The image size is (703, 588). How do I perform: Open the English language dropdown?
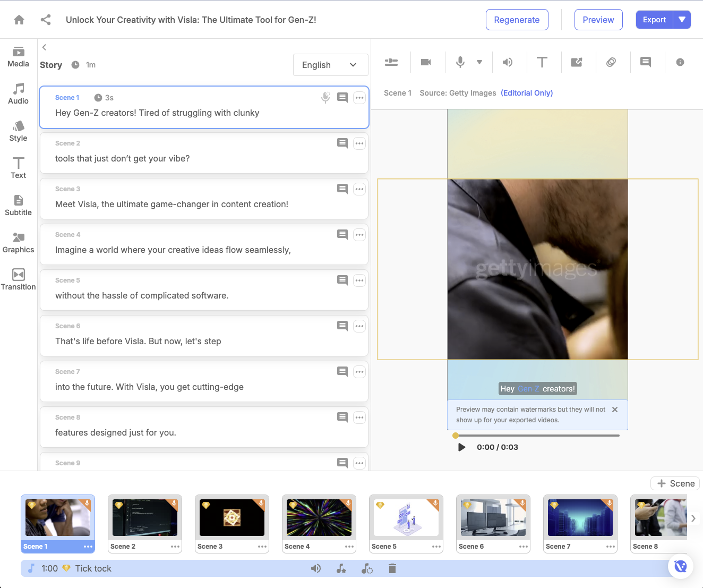330,65
